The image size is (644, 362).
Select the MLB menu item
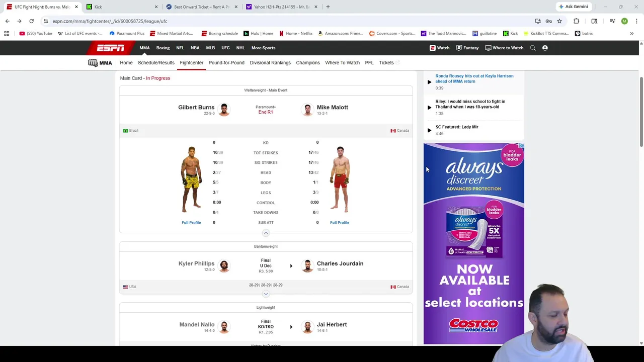[210, 48]
